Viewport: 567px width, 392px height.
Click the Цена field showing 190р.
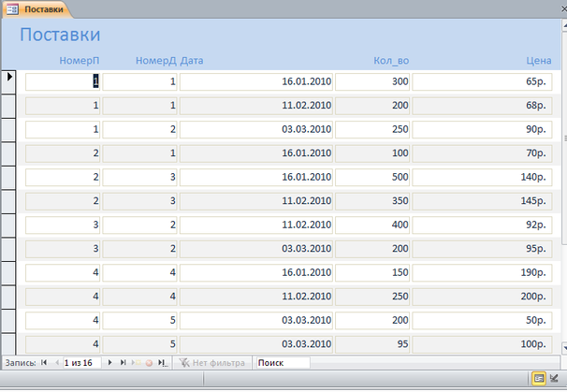pyautogui.click(x=482, y=272)
